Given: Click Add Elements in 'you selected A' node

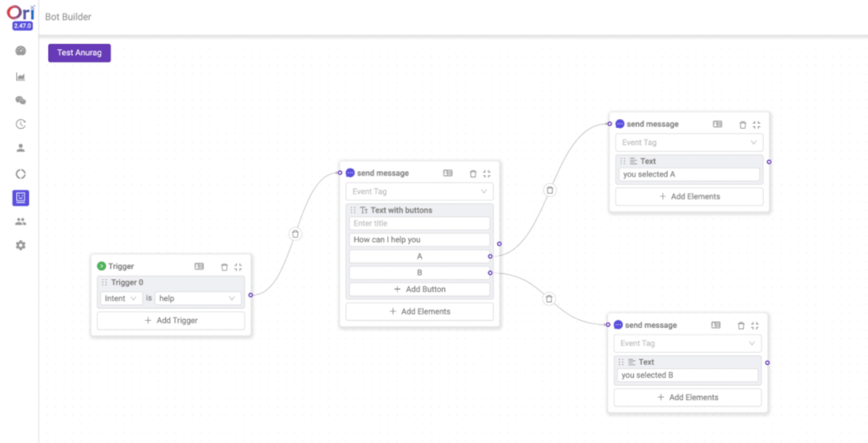Looking at the screenshot, I should pos(689,197).
